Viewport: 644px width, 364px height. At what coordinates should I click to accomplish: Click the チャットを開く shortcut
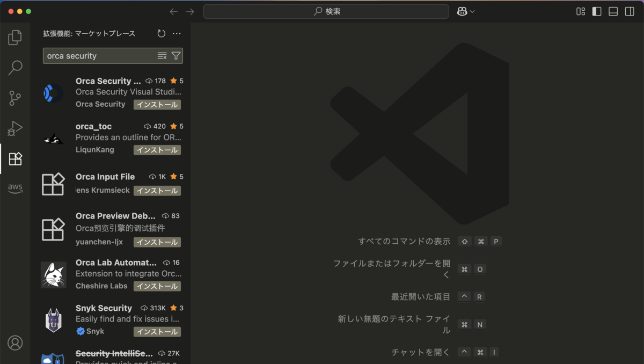[x=421, y=352]
